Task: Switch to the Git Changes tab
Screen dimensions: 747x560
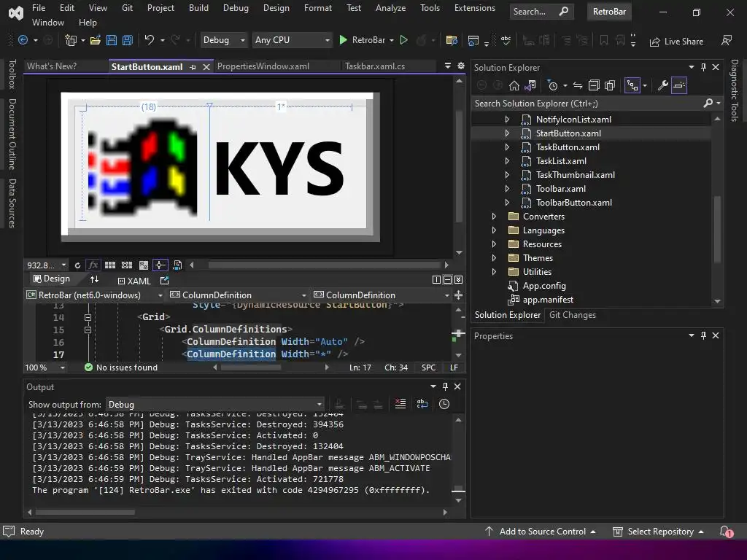Action: pyautogui.click(x=572, y=315)
